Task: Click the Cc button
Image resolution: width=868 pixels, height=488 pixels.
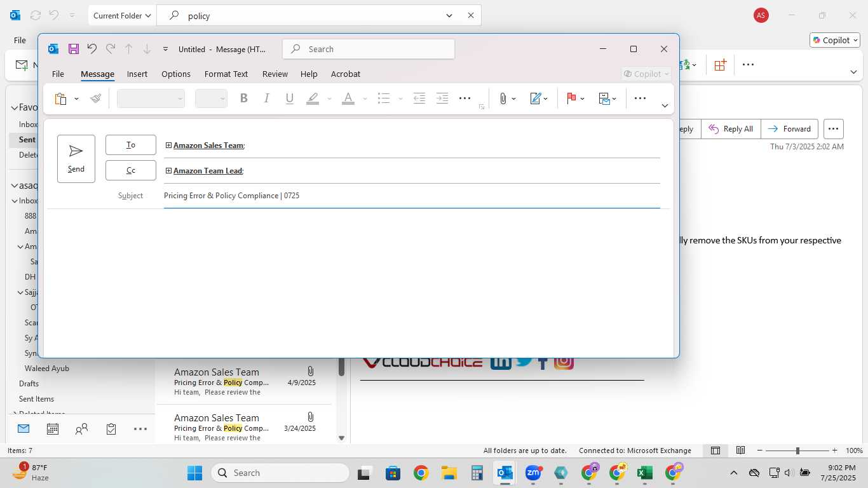Action: [x=131, y=170]
